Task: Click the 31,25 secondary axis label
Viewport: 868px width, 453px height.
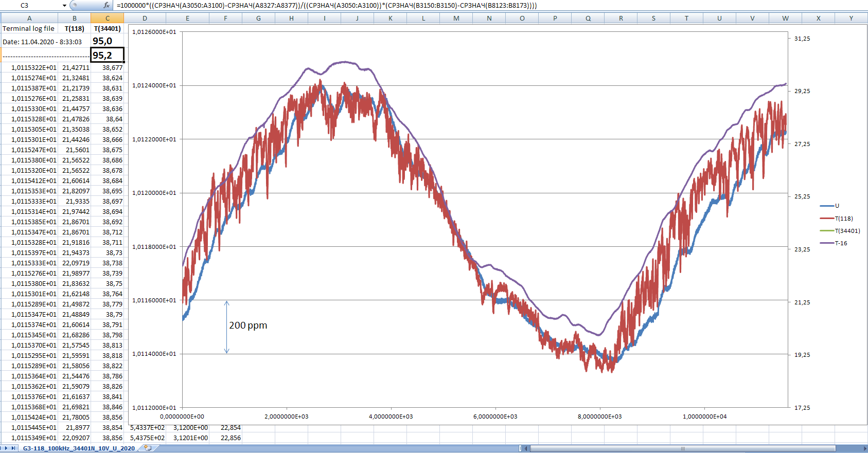Action: (802, 39)
